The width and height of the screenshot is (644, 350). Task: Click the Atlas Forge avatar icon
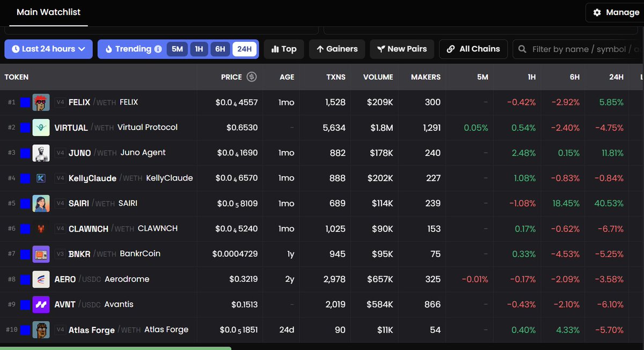[41, 330]
